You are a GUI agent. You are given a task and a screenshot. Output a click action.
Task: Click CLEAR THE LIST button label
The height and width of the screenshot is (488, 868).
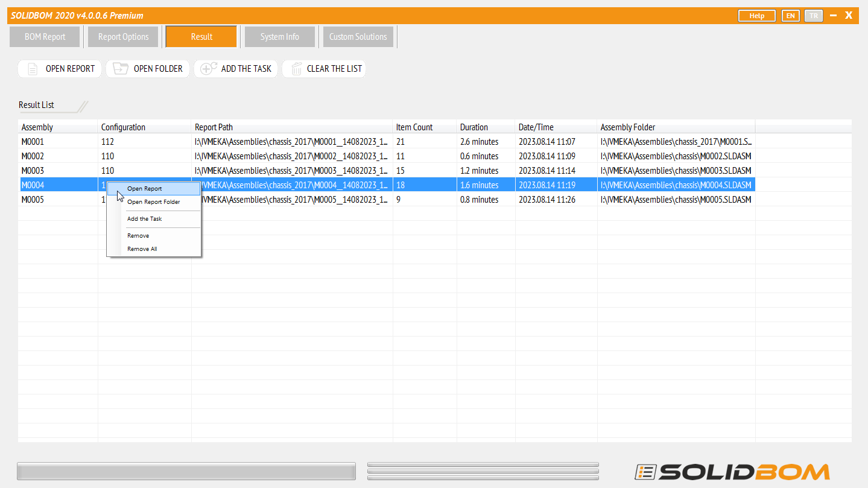pyautogui.click(x=334, y=69)
